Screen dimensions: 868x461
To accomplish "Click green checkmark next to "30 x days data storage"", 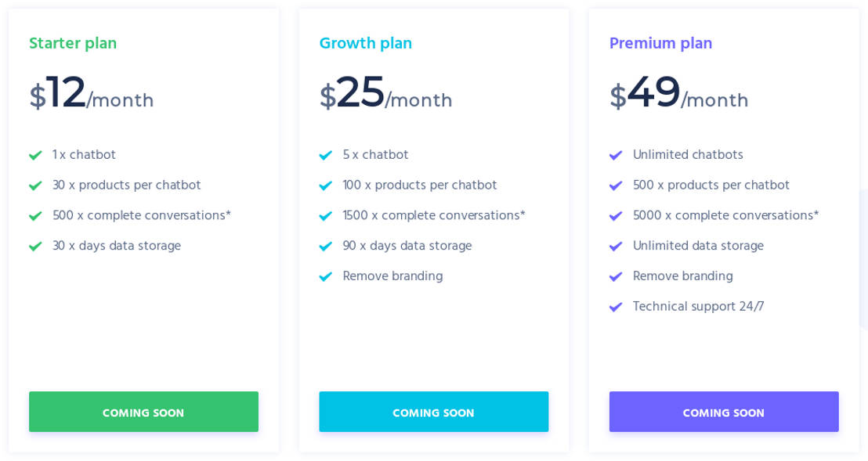I will 35,247.
